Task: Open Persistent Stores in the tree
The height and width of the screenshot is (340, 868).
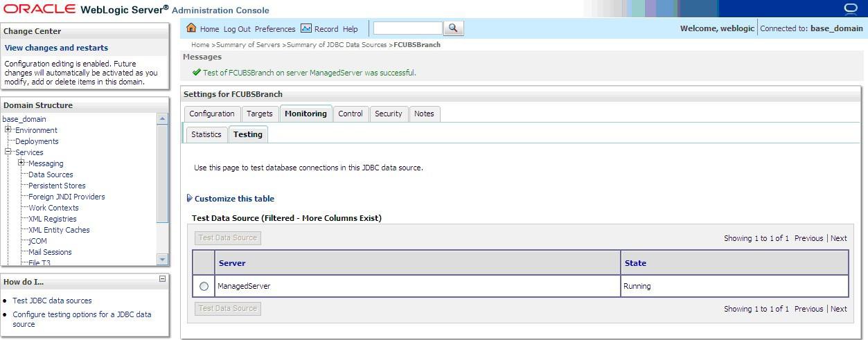Action: [57, 186]
